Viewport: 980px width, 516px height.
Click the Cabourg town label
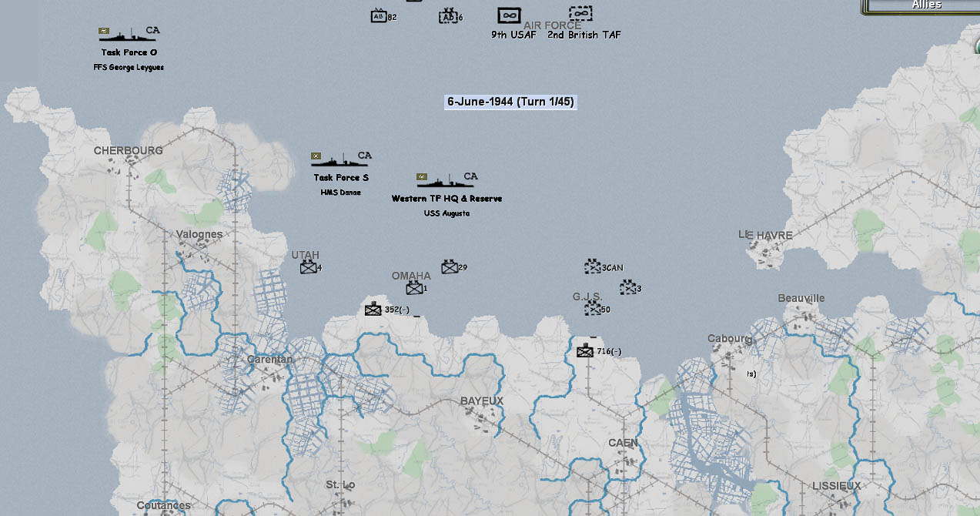[730, 339]
